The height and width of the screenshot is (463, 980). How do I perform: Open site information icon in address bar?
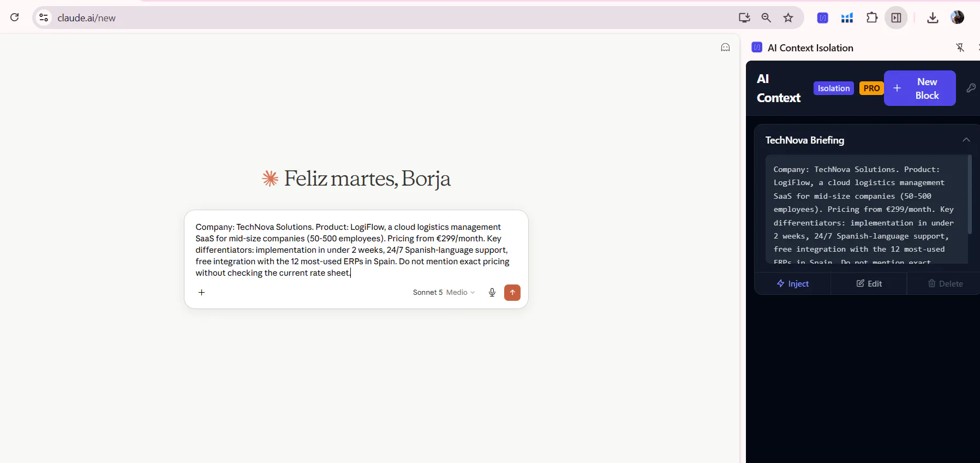44,17
